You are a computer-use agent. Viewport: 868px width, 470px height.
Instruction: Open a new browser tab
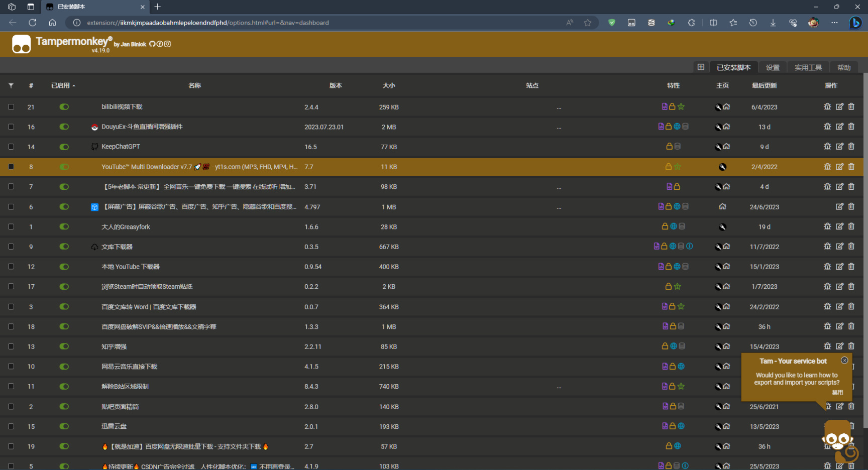(158, 7)
